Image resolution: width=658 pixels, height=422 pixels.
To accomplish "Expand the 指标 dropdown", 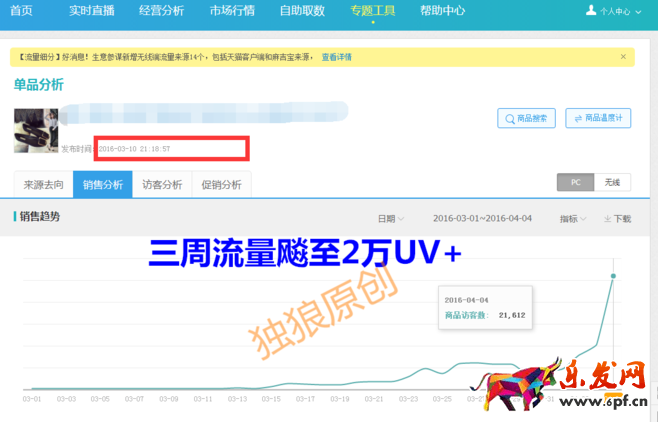I will [573, 219].
